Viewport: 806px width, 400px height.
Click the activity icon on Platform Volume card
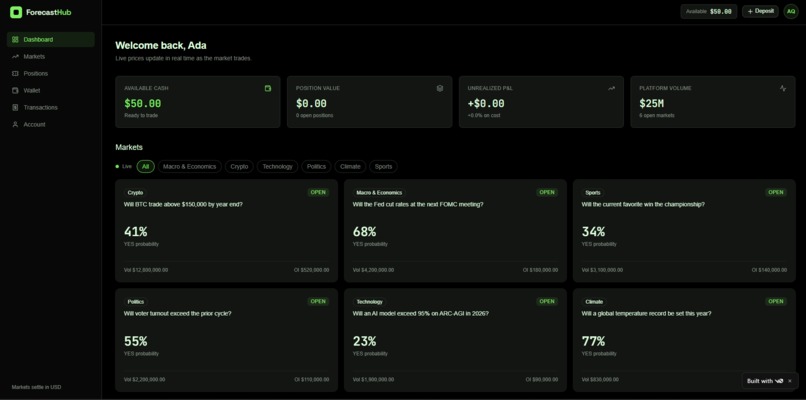coord(783,88)
